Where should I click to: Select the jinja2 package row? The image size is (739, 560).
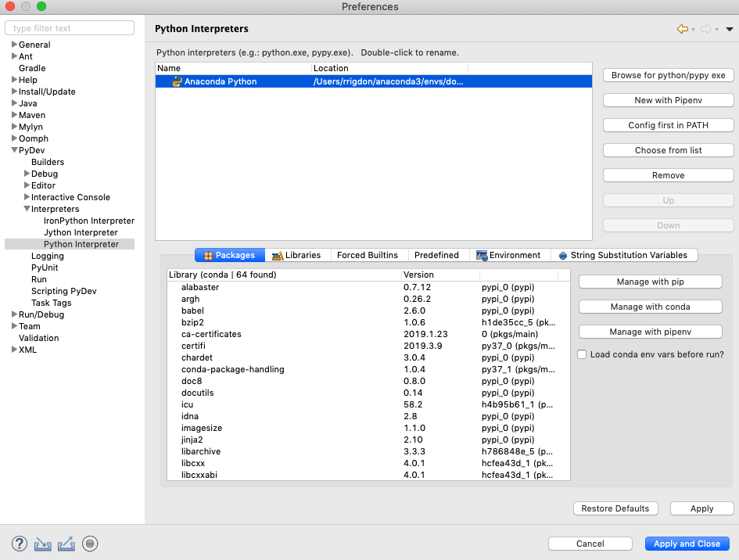368,440
